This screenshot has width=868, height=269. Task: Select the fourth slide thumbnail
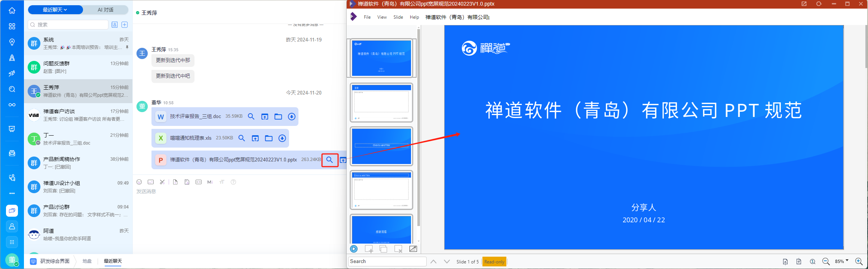click(x=381, y=190)
